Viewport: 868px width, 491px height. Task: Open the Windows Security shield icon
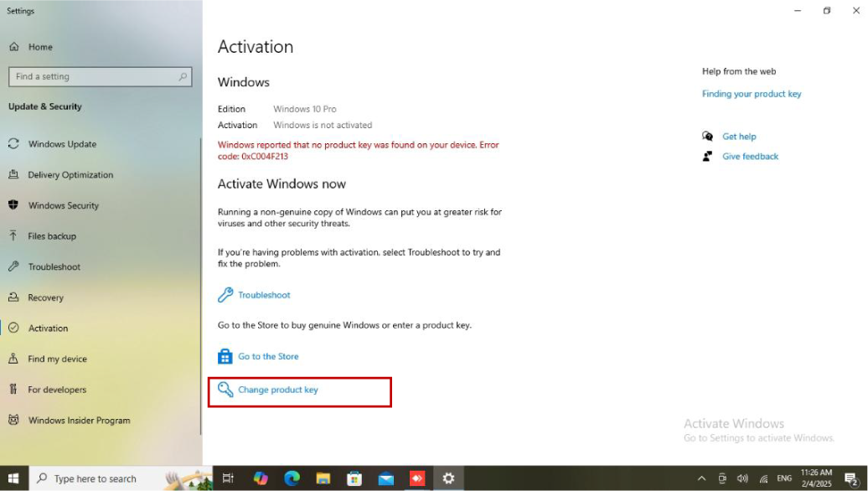13,205
